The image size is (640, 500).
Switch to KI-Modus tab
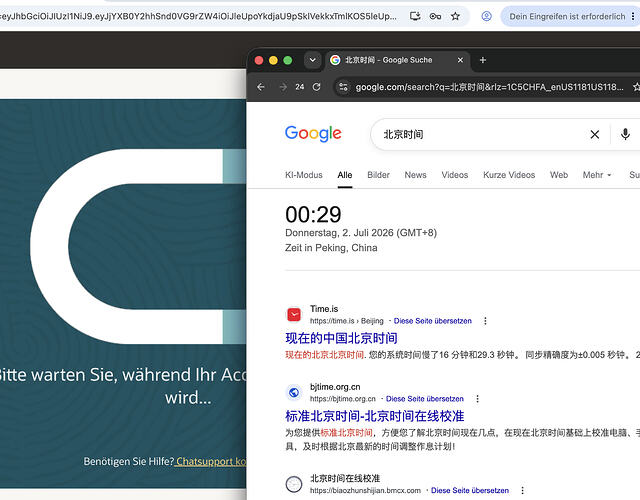click(304, 175)
